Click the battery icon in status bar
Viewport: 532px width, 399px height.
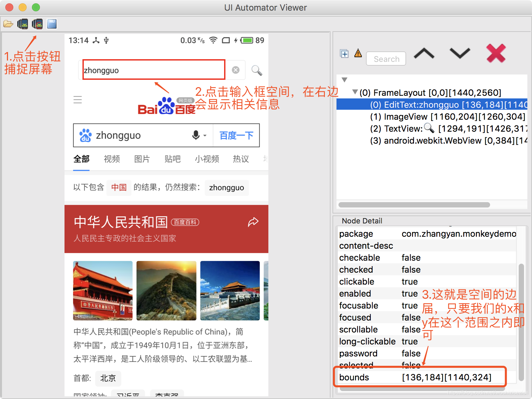[x=247, y=40]
